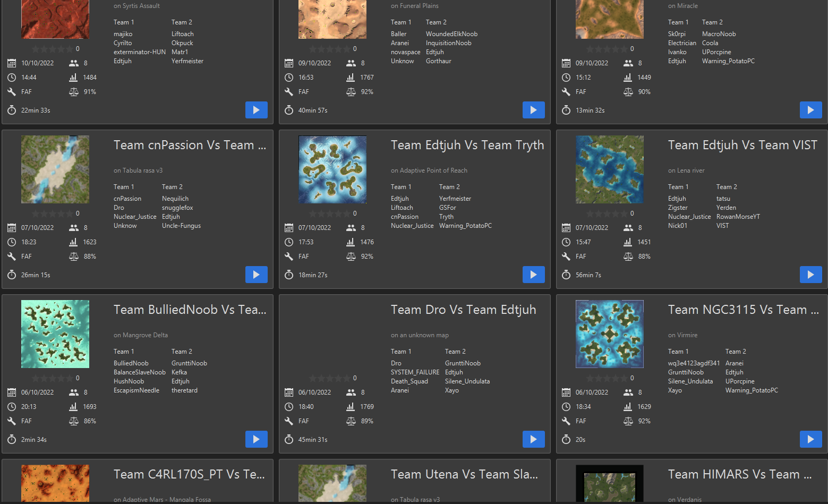Select player Yerfmeister in Point of Reach replay
828x504 pixels.
(455, 199)
